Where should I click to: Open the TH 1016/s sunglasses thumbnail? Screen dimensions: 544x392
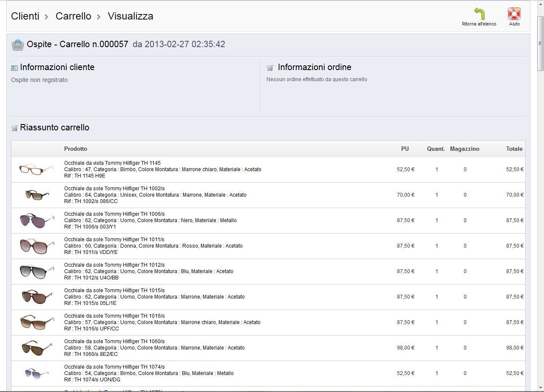tap(37, 322)
